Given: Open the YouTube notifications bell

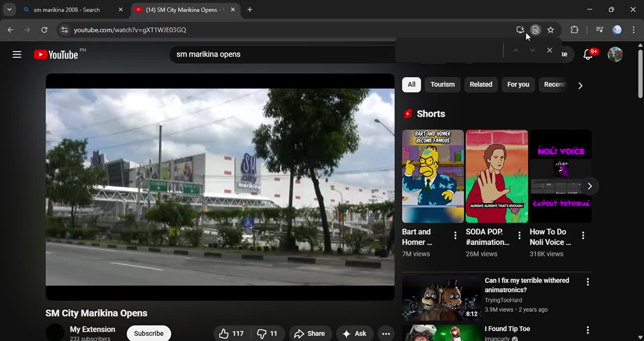Looking at the screenshot, I should point(588,54).
